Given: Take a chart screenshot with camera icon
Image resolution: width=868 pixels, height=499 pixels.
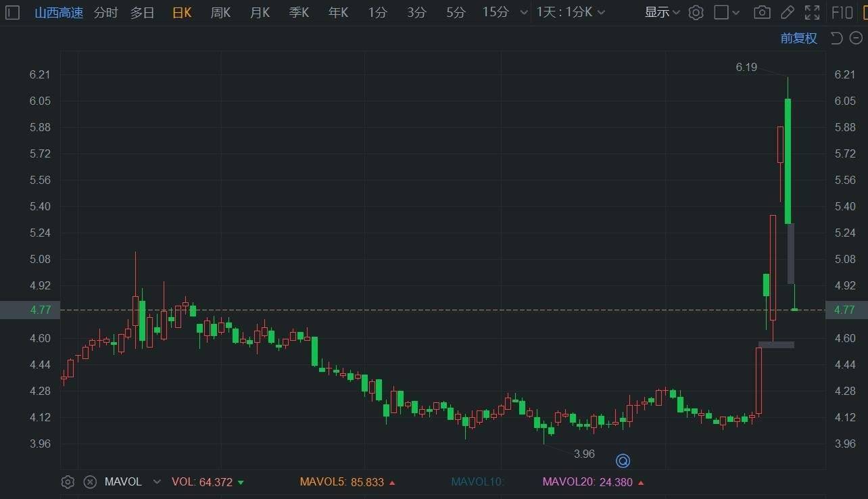Looking at the screenshot, I should tap(762, 12).
